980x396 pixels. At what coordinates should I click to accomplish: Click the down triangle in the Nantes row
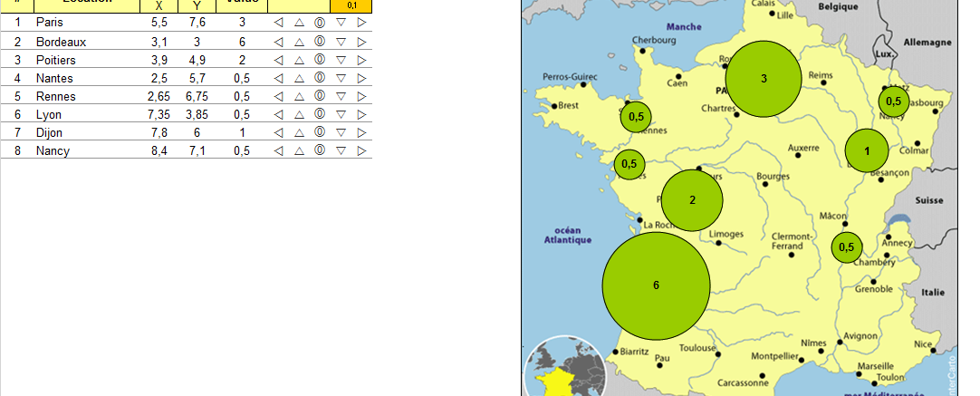click(341, 78)
